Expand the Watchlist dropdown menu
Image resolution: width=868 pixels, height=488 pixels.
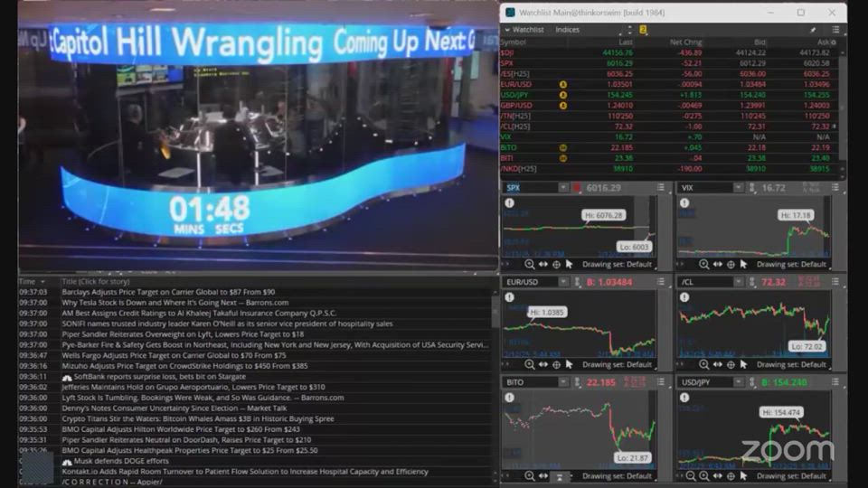click(x=524, y=30)
